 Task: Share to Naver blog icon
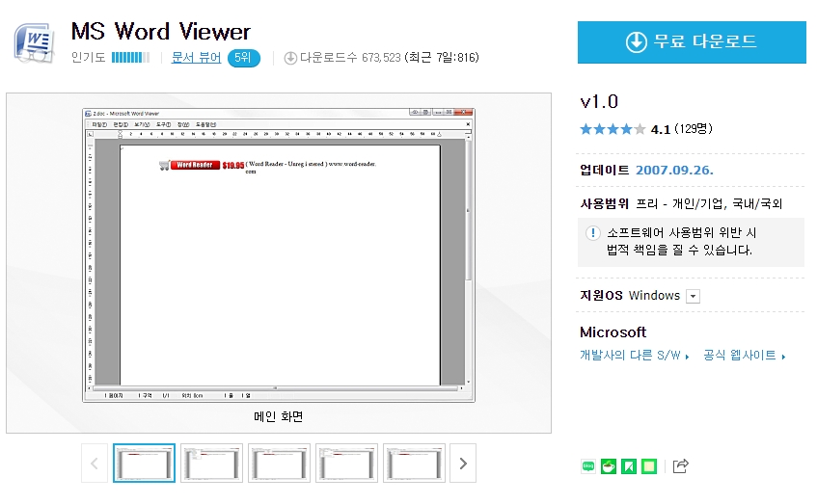coord(588,466)
